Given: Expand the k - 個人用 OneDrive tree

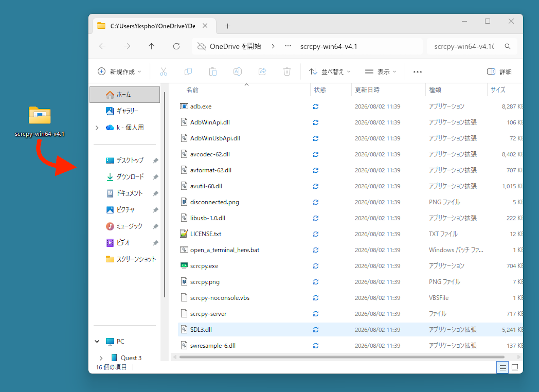Looking at the screenshot, I should [x=97, y=128].
